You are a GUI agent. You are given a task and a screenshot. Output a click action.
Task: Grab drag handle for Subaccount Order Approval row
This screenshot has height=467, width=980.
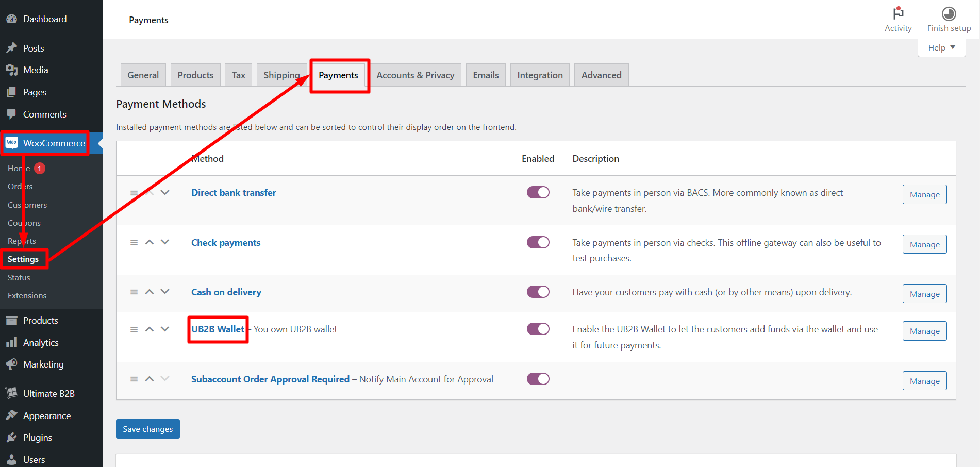coord(134,379)
